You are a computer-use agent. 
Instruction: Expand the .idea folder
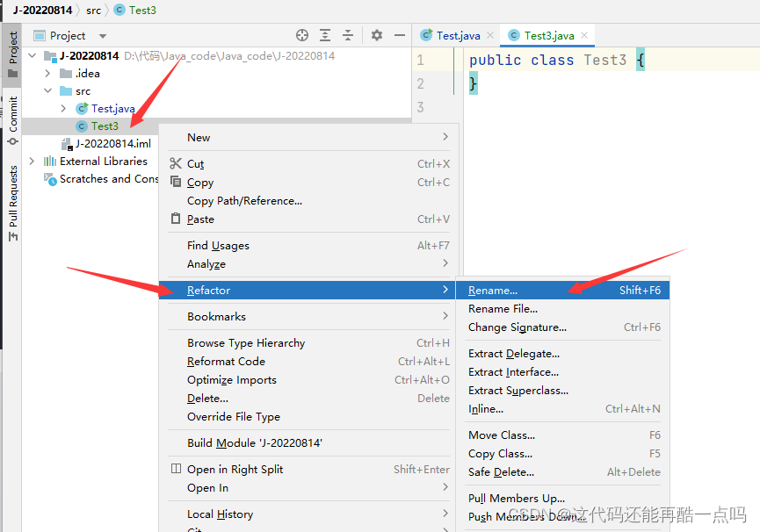[47, 73]
